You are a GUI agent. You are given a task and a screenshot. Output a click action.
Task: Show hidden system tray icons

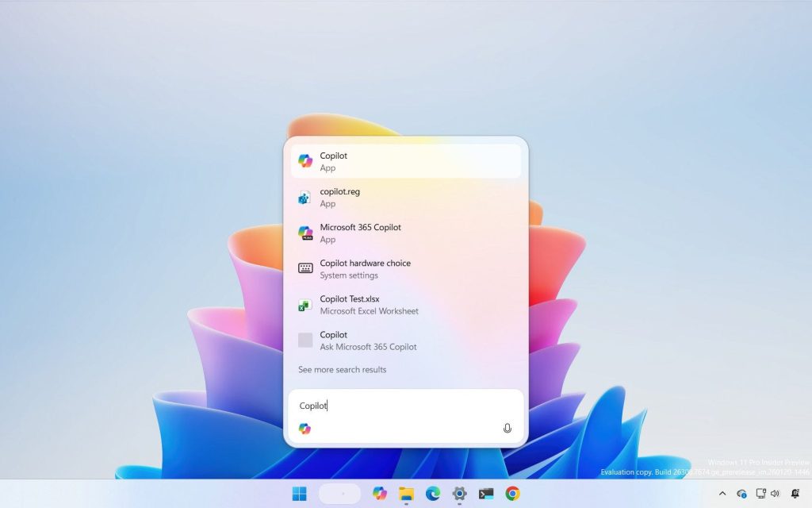pyautogui.click(x=722, y=494)
